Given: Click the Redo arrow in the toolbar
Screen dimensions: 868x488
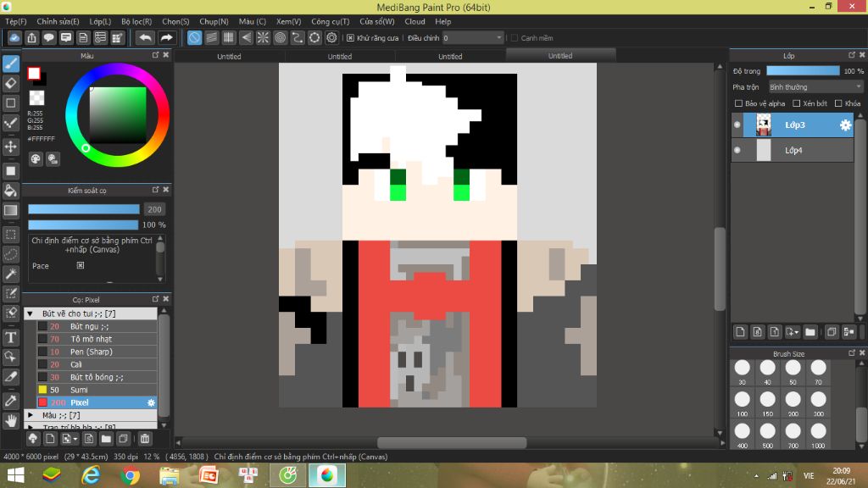Looking at the screenshot, I should pos(166,37).
